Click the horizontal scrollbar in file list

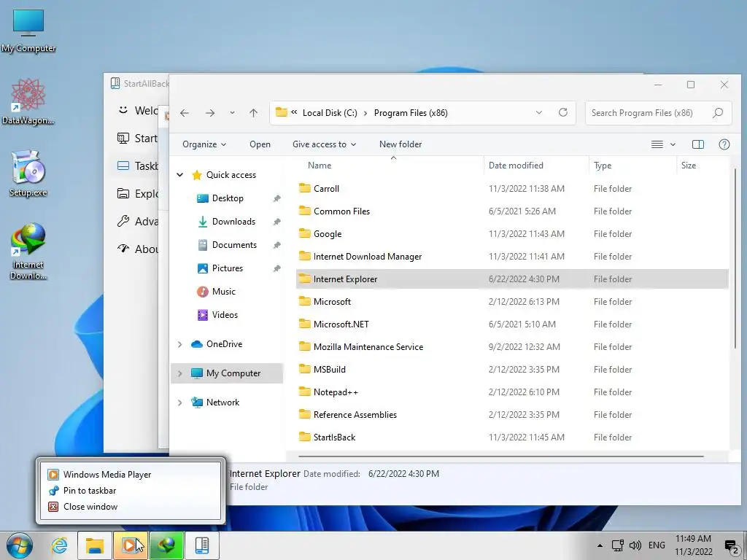(x=500, y=456)
